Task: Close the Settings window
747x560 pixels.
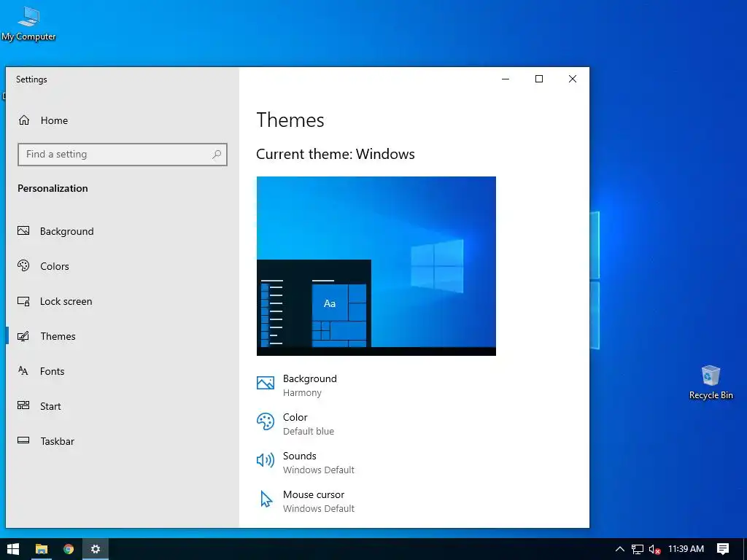Action: coord(573,79)
